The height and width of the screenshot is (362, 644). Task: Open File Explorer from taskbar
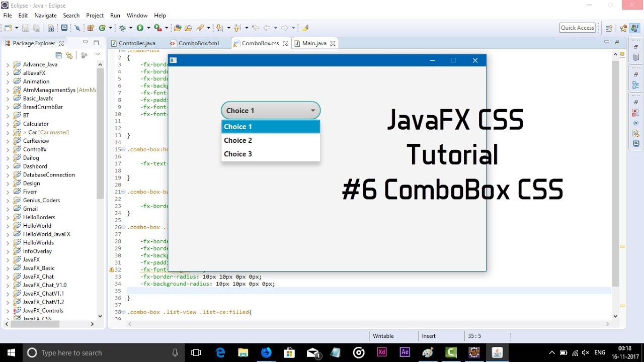[243, 352]
